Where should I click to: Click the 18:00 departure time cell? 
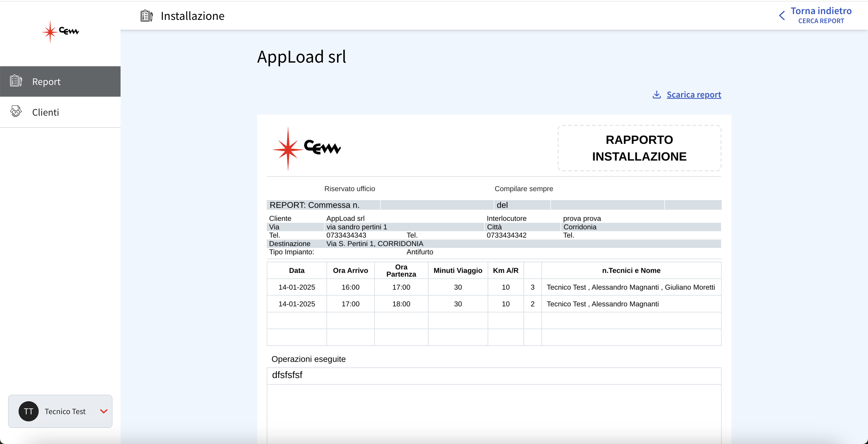[x=401, y=304]
